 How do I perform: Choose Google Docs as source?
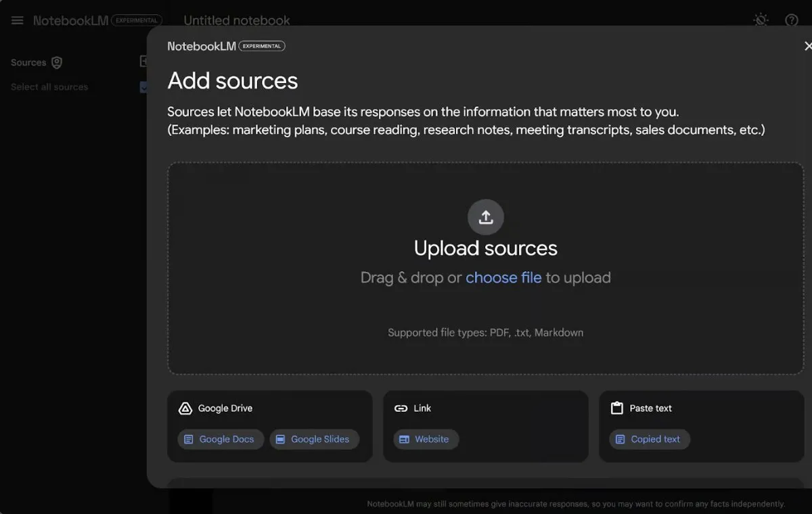221,439
